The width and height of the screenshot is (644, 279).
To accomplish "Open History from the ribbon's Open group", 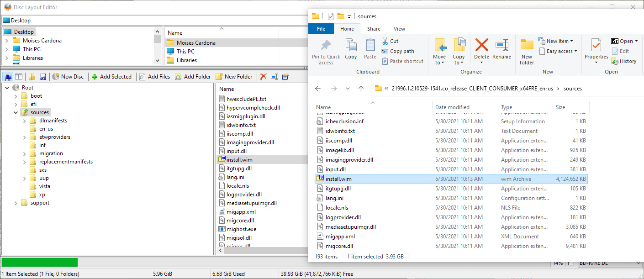I will click(x=624, y=61).
